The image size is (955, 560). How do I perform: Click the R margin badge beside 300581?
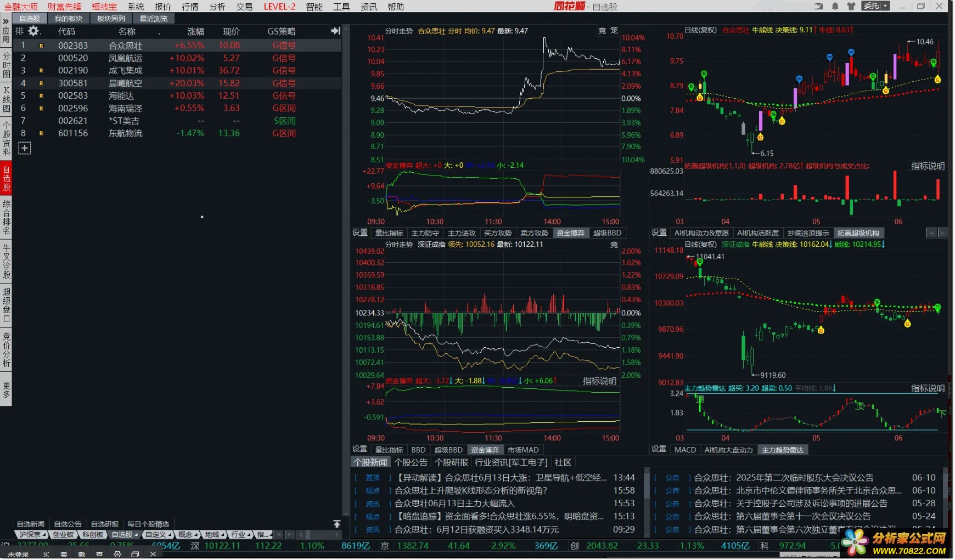(41, 83)
